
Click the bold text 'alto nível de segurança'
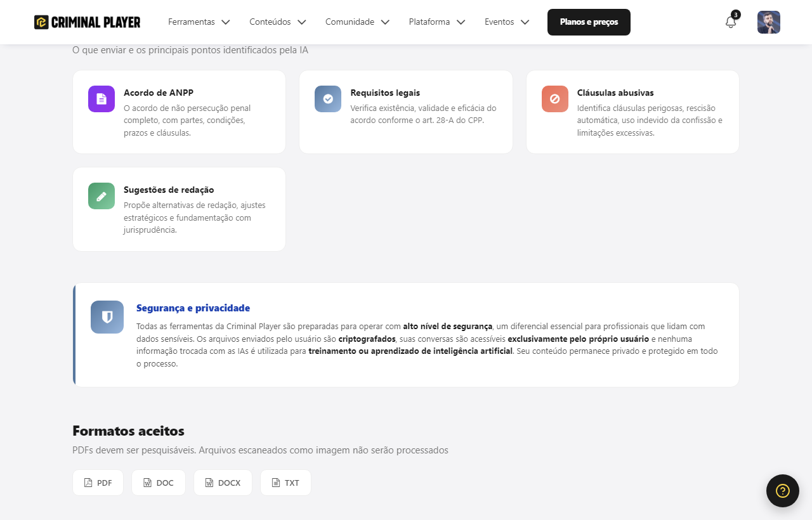tap(448, 326)
